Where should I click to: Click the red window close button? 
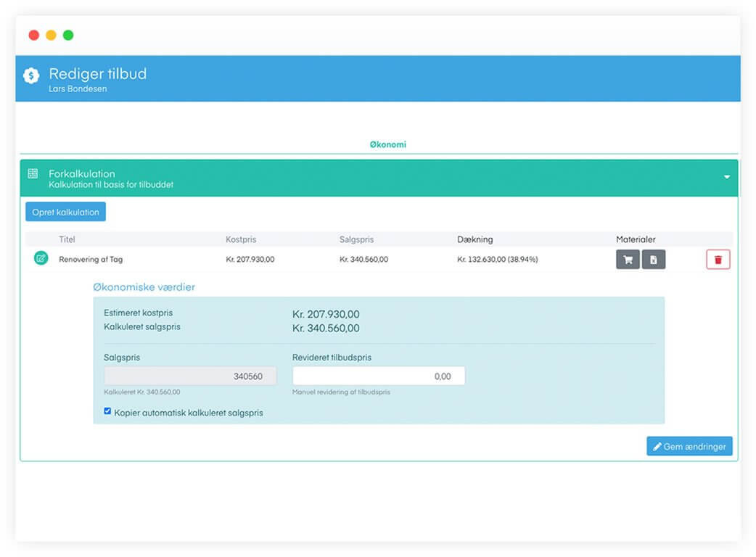point(33,35)
